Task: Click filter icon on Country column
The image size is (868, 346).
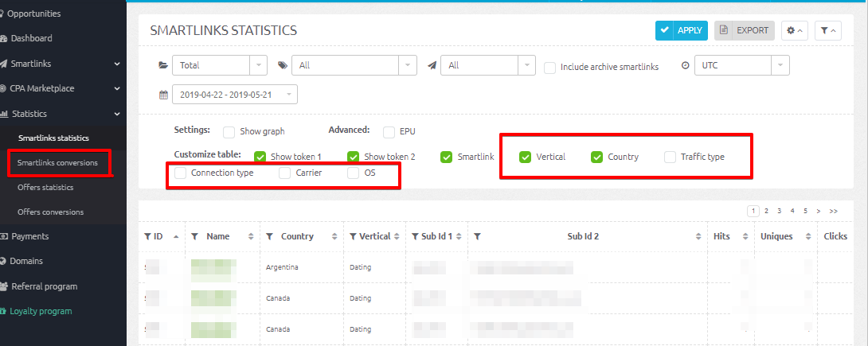Action: pyautogui.click(x=271, y=236)
